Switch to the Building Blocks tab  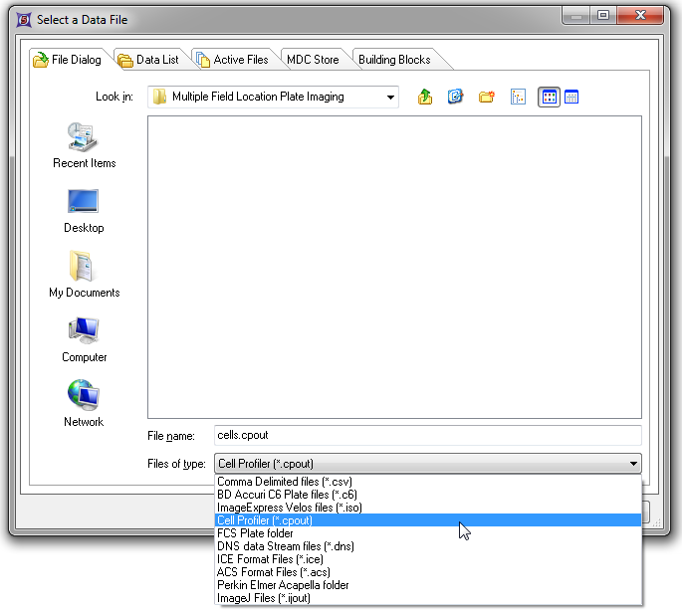tap(394, 60)
